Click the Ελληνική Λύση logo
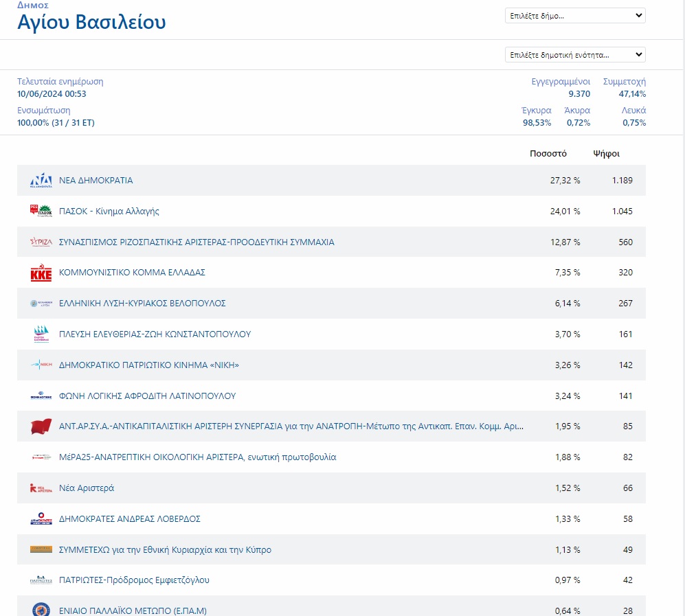Image resolution: width=685 pixels, height=616 pixels. (x=41, y=304)
